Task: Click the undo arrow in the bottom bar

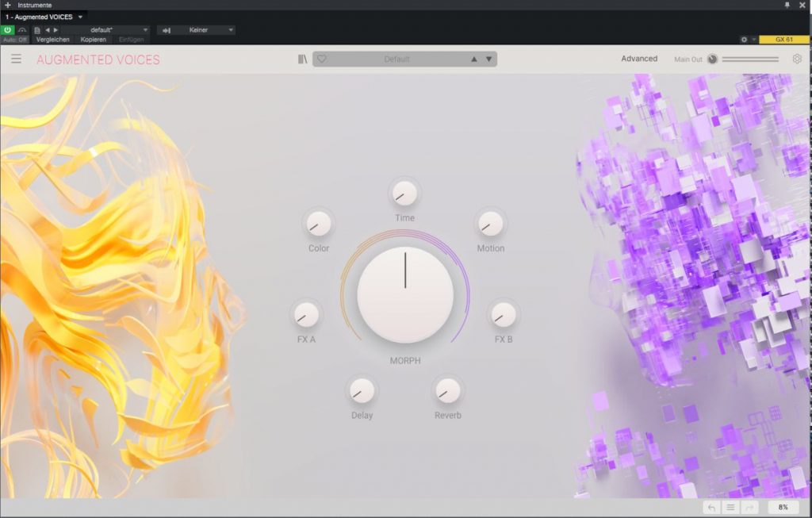Action: click(x=711, y=508)
